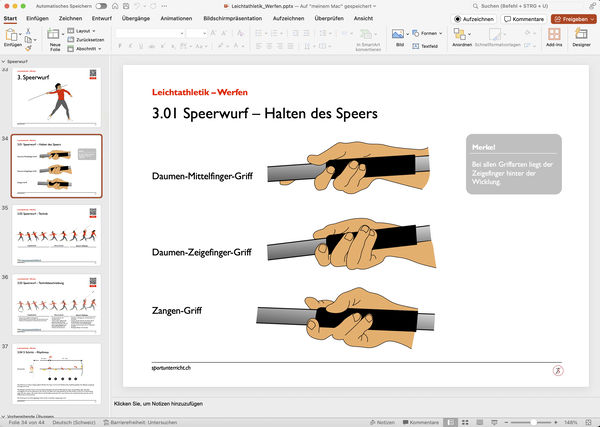Switch to the Aufzeichnen ribbon tab
Image resolution: width=600 pixels, height=427 pixels.
289,18
